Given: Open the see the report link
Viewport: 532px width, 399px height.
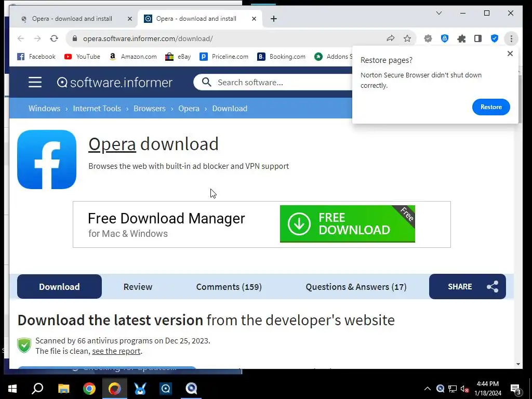Looking at the screenshot, I should (x=116, y=351).
